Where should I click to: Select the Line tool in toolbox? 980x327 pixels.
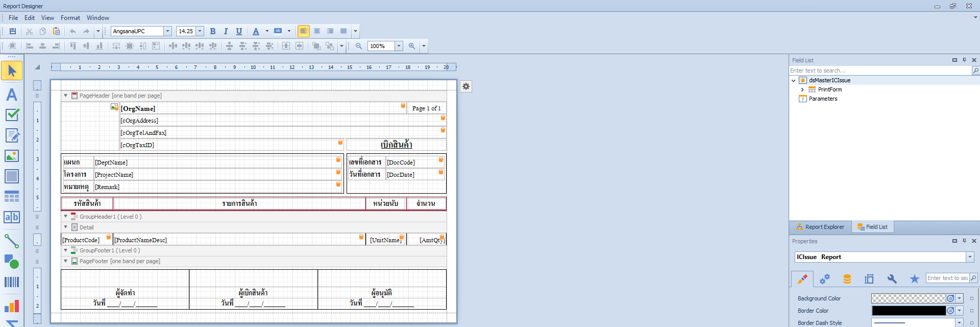click(12, 241)
